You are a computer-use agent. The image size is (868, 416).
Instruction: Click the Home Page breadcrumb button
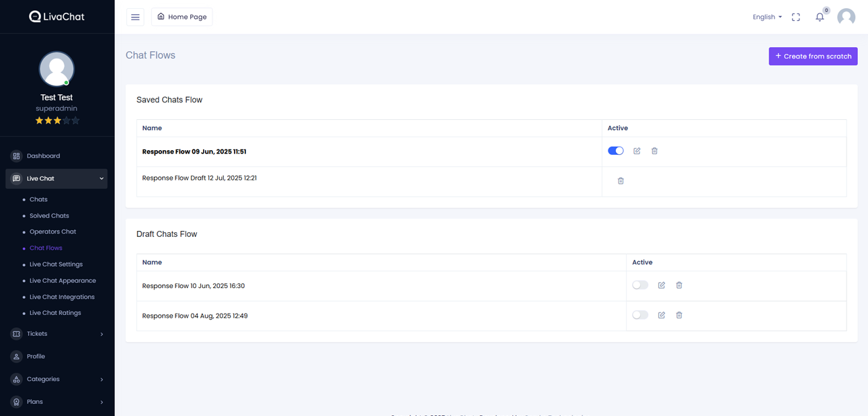(x=182, y=17)
